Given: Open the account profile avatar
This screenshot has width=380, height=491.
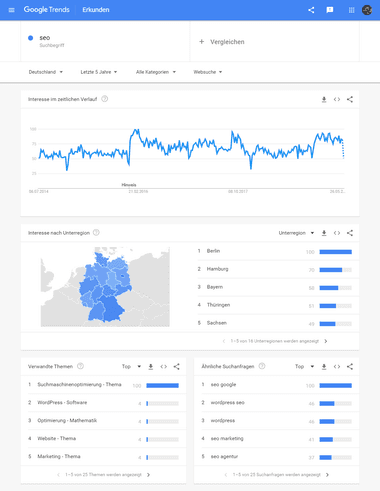Looking at the screenshot, I should point(367,10).
